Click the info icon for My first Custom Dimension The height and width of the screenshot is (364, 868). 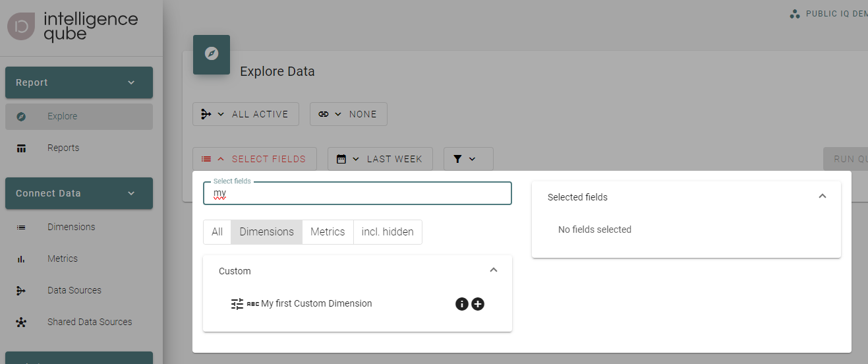[461, 304]
